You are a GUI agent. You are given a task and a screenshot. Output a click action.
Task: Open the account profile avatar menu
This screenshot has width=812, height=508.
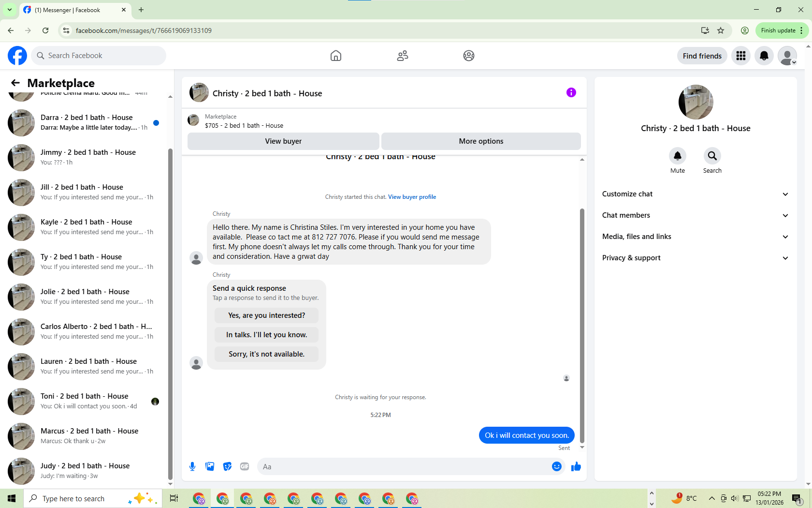(x=787, y=56)
